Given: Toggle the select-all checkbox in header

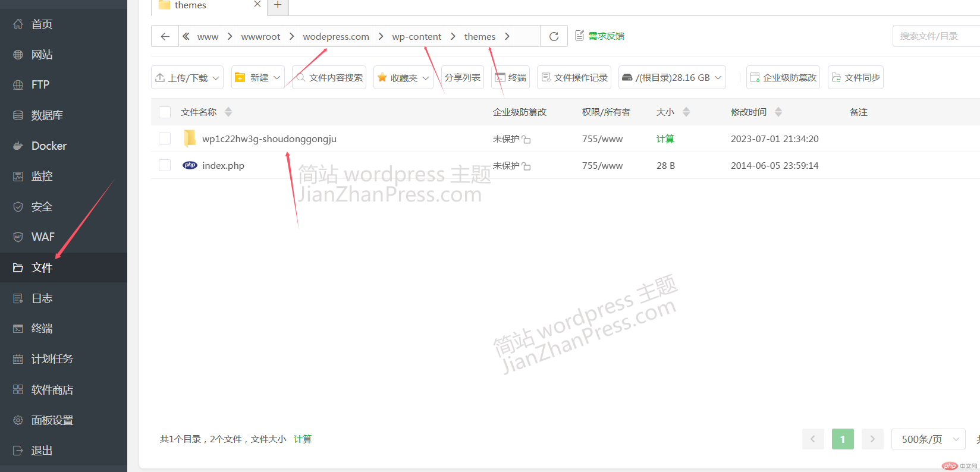Looking at the screenshot, I should [x=165, y=112].
